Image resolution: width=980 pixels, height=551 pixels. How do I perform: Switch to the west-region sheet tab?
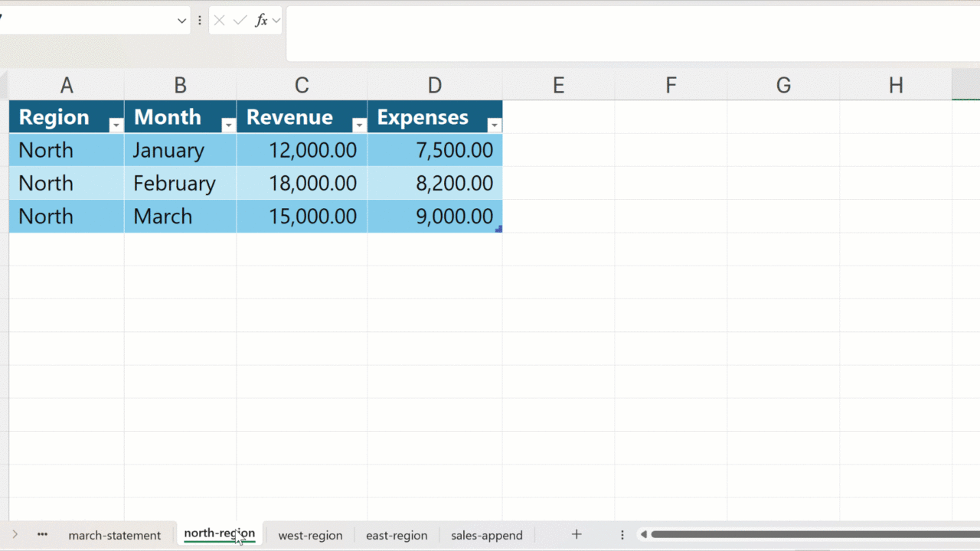coord(310,536)
